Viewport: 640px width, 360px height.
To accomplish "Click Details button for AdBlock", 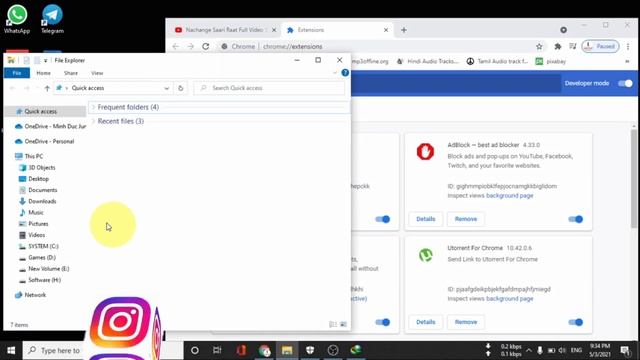I will point(426,219).
